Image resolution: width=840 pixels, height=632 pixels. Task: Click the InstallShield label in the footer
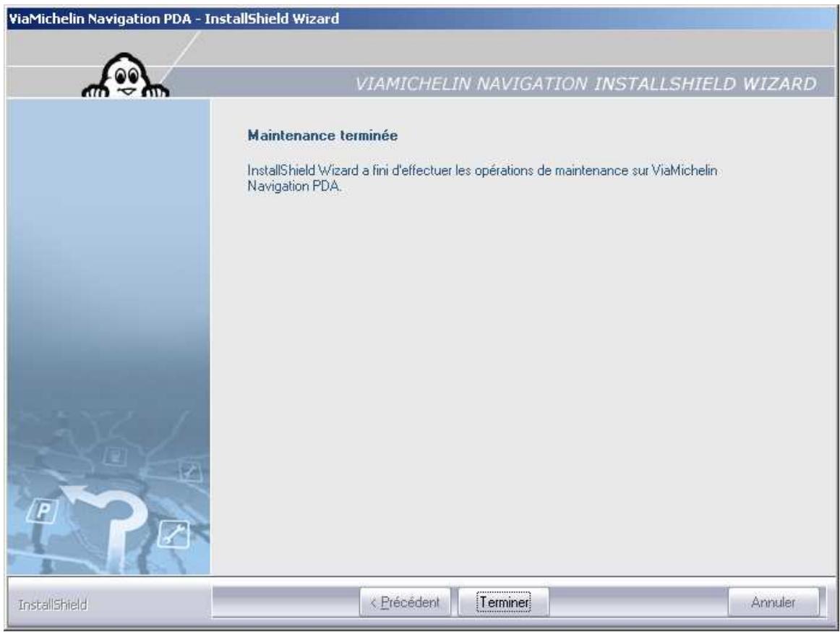(53, 605)
